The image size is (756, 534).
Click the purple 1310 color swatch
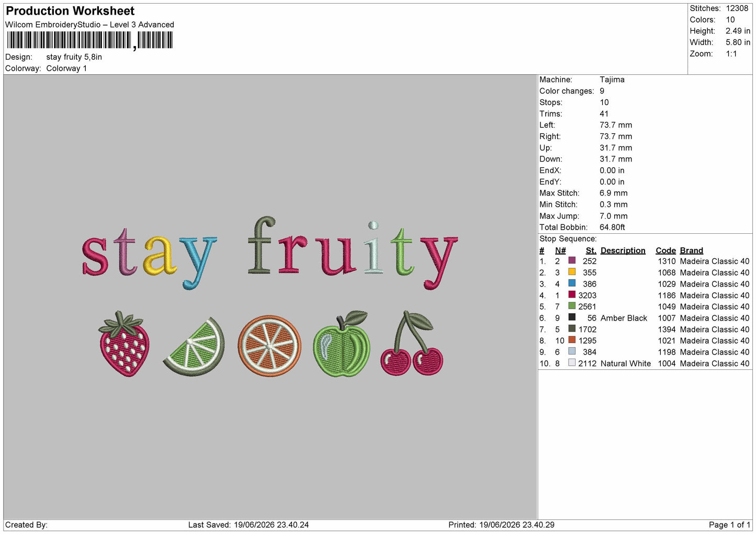tap(572, 260)
